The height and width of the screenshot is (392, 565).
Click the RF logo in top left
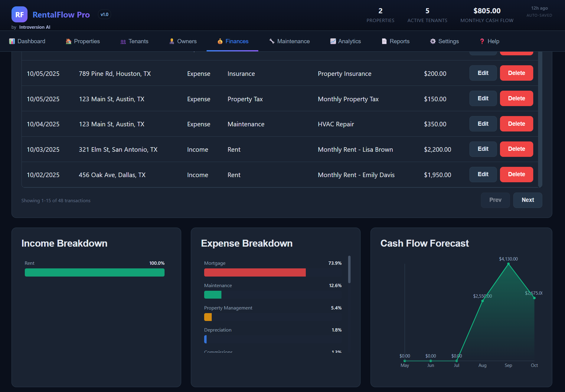coord(19,14)
